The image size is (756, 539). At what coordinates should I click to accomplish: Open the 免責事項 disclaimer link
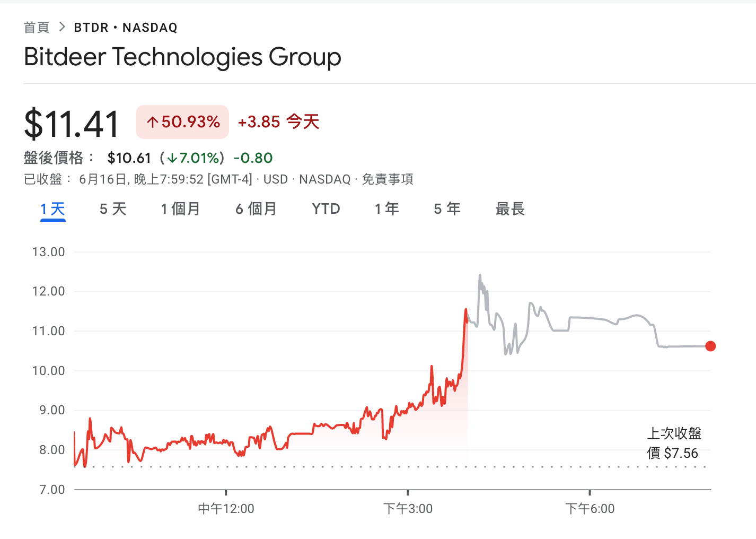coord(388,179)
